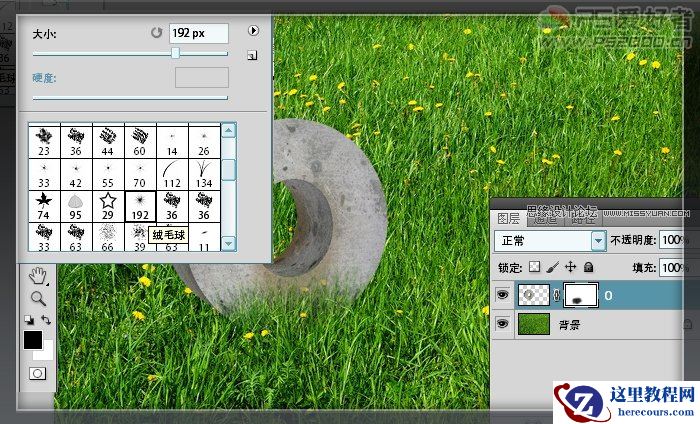Click the layer name 0
The image size is (700, 424).
pyautogui.click(x=608, y=295)
